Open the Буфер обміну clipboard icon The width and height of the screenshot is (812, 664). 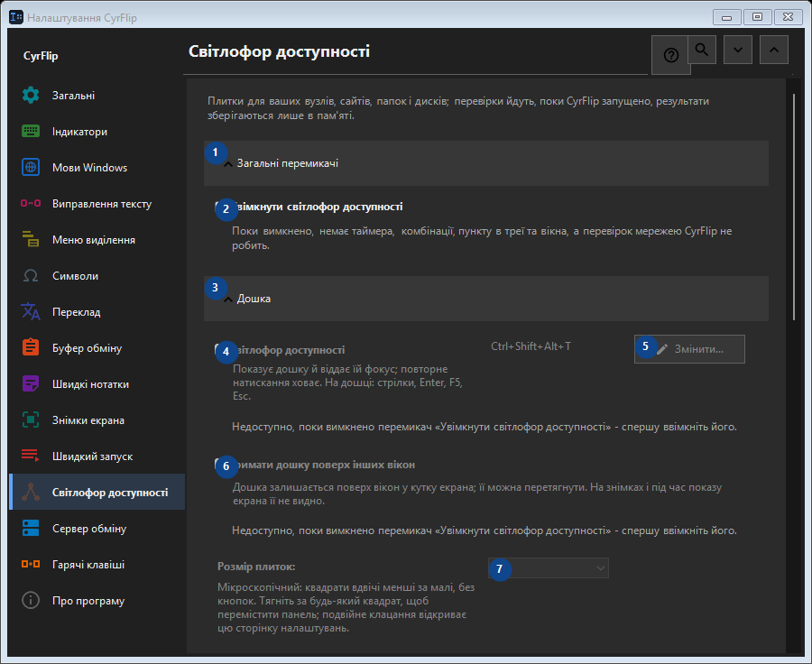click(x=31, y=347)
